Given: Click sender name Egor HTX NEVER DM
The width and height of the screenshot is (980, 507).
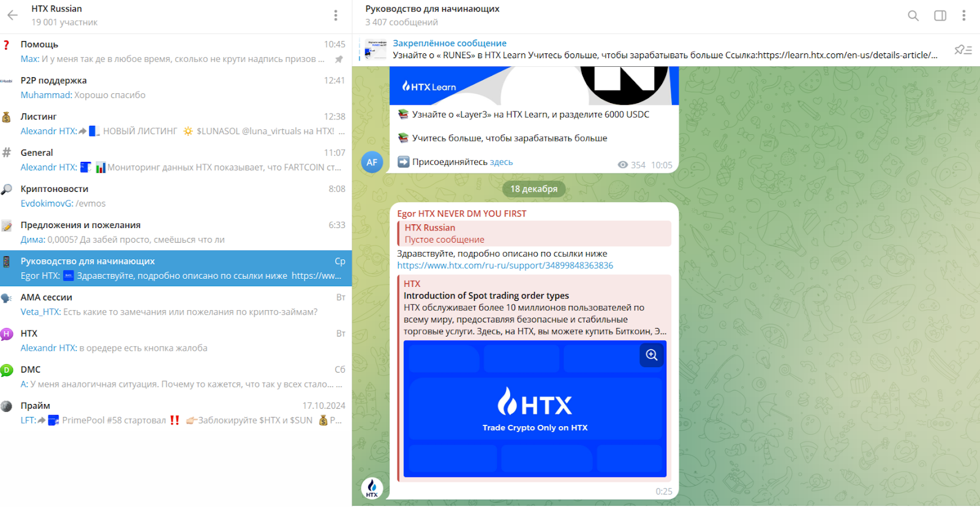Looking at the screenshot, I should click(x=461, y=213).
